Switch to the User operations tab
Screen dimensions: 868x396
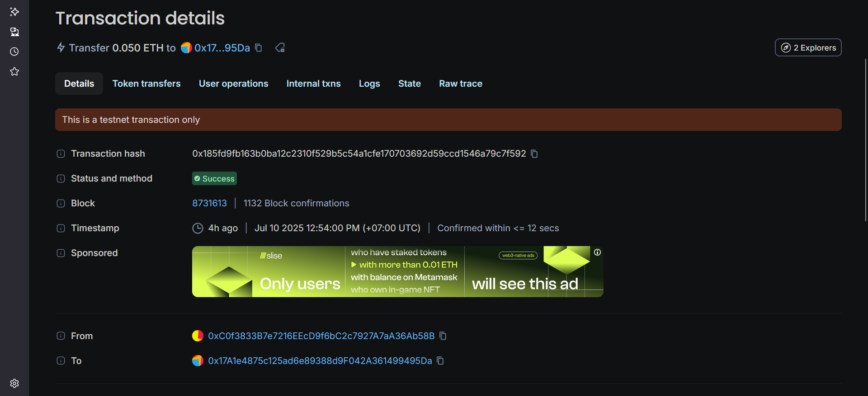click(233, 84)
